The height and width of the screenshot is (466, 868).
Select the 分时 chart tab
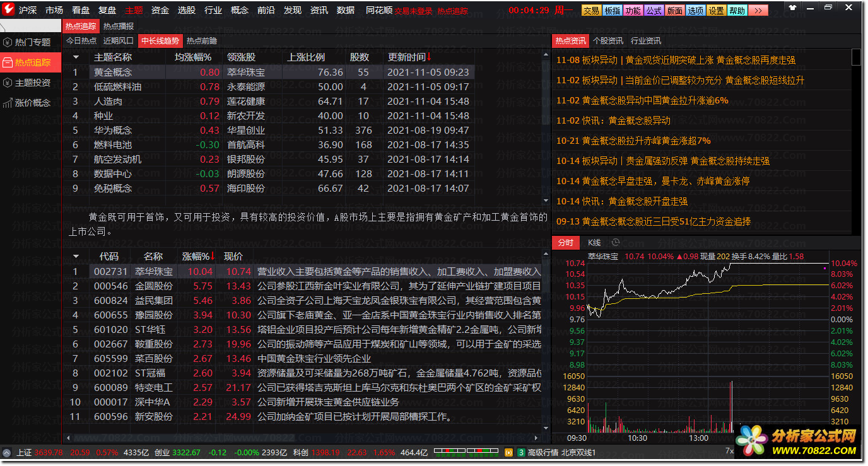pos(566,243)
